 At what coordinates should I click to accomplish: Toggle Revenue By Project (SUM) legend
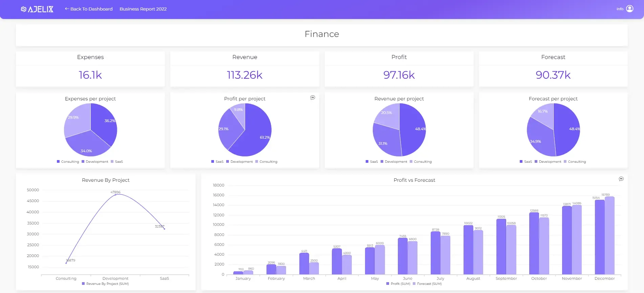[105, 284]
